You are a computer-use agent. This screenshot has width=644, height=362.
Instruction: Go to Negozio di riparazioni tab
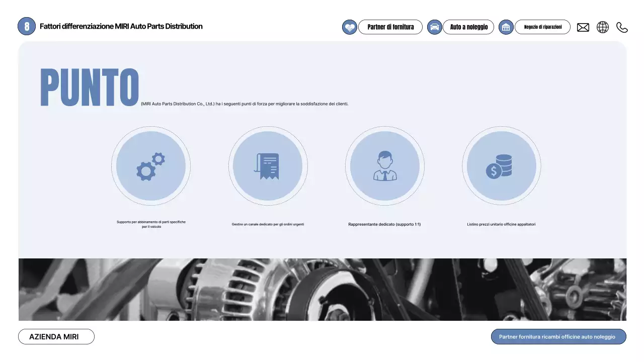pos(542,27)
